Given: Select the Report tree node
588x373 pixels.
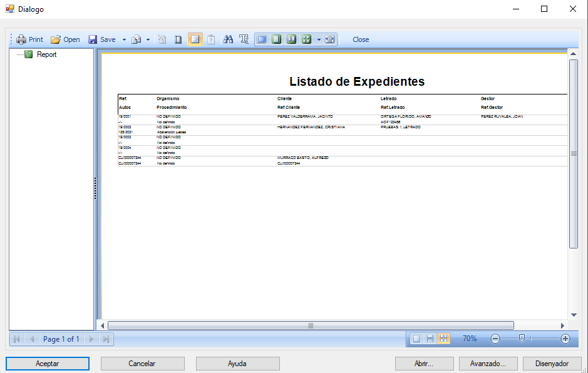Looking at the screenshot, I should coord(46,54).
